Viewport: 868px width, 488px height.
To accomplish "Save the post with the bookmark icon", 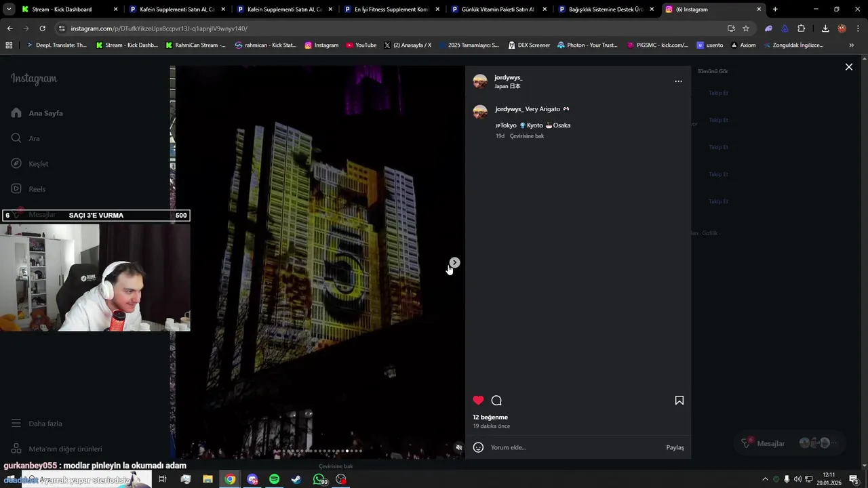I will pyautogui.click(x=679, y=401).
